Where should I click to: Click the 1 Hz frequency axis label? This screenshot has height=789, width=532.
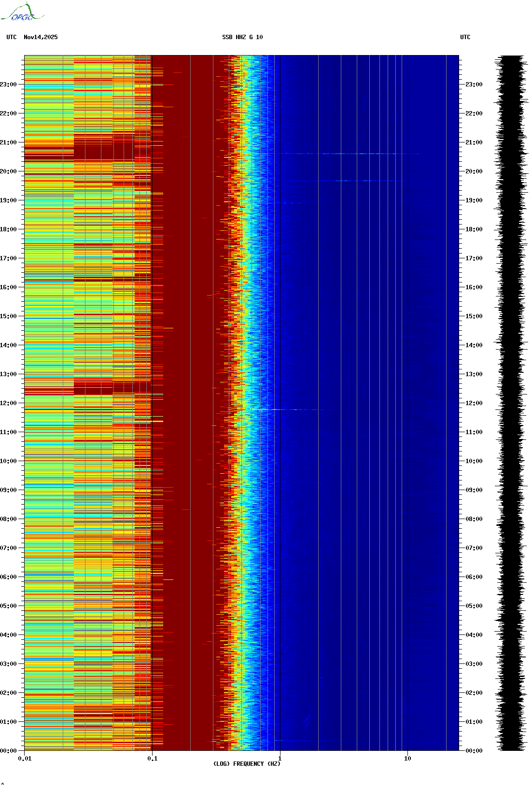coord(280,759)
